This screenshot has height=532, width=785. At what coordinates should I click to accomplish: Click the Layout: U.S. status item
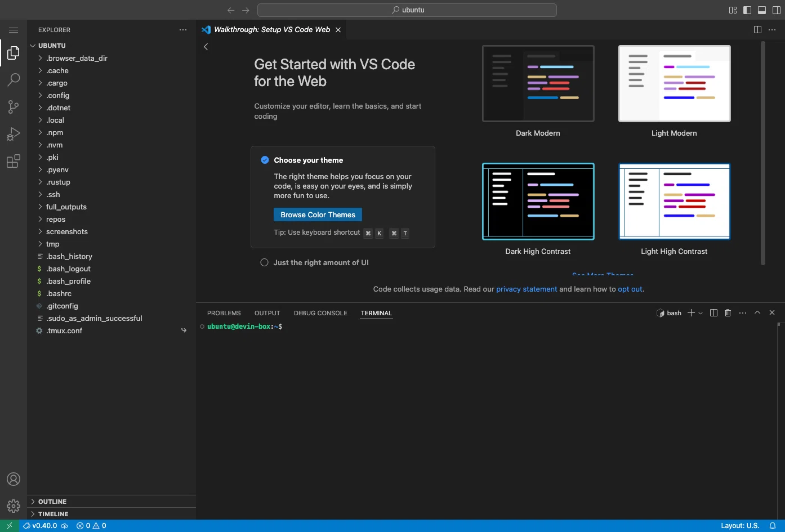740,526
